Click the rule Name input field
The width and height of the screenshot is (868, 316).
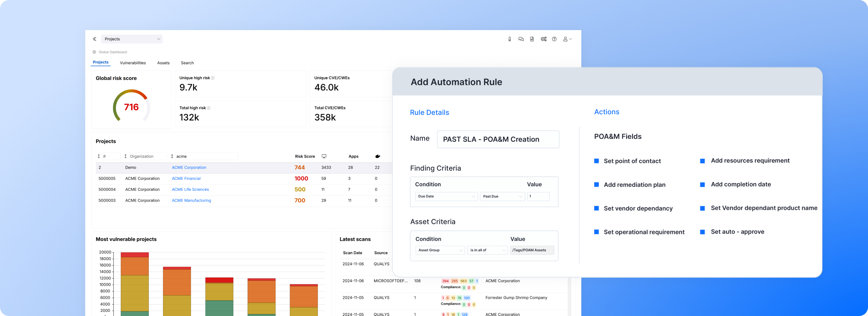pyautogui.click(x=498, y=139)
